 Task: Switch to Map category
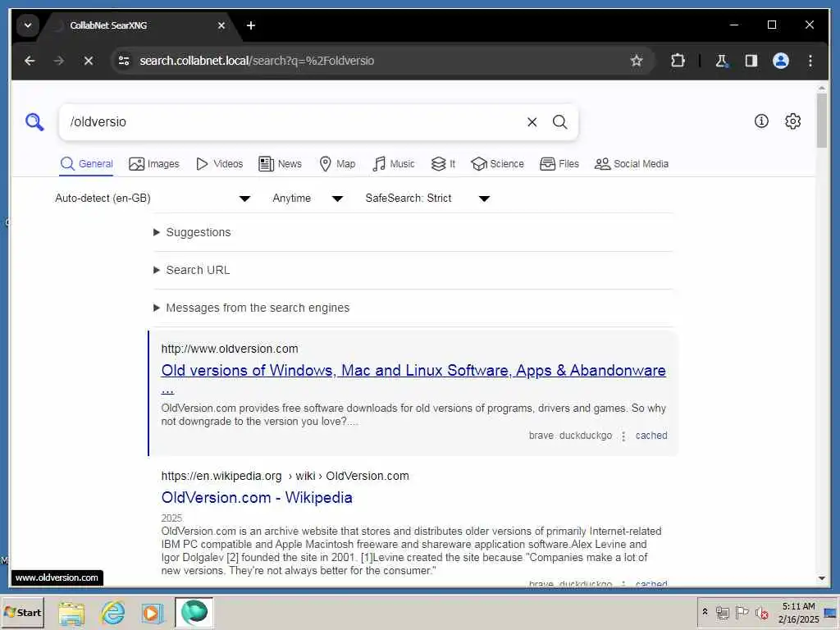337,164
